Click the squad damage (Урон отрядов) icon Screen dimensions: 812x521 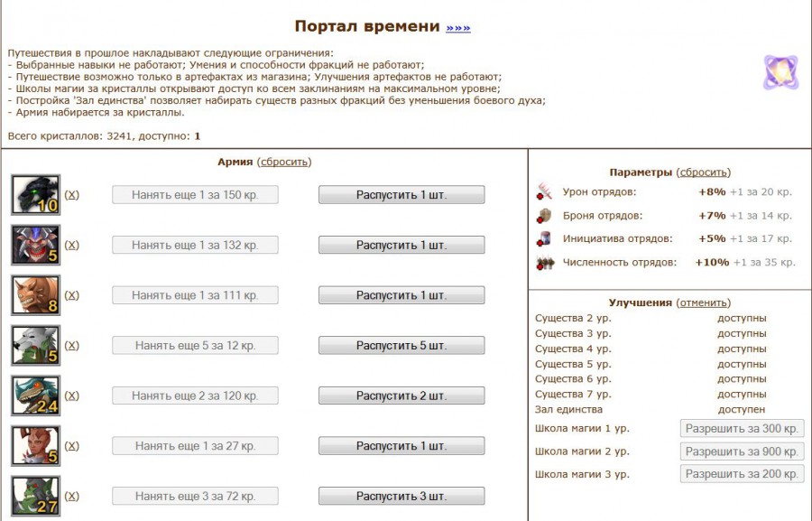[544, 191]
